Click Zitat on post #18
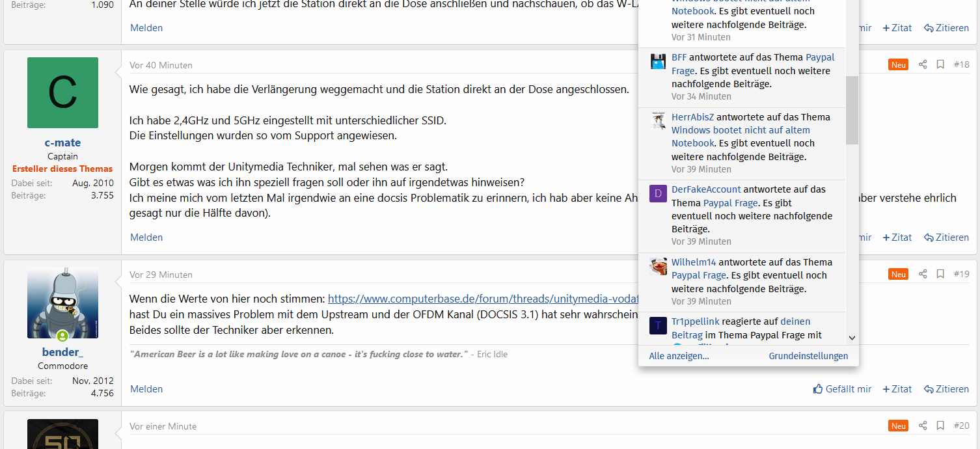 coord(897,238)
